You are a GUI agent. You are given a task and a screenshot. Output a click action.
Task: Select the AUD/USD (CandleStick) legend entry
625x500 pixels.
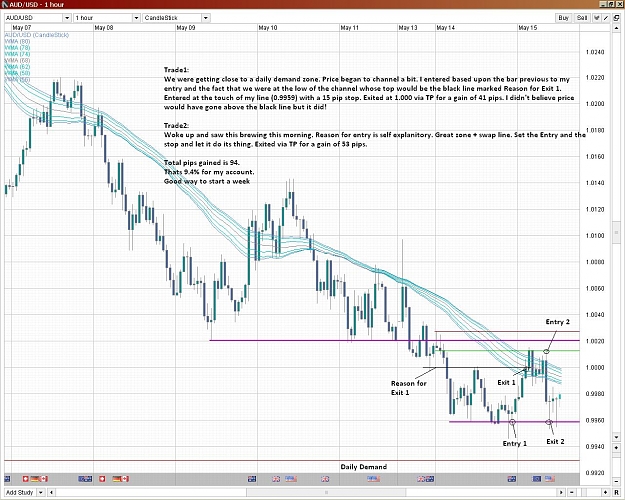[x=37, y=35]
